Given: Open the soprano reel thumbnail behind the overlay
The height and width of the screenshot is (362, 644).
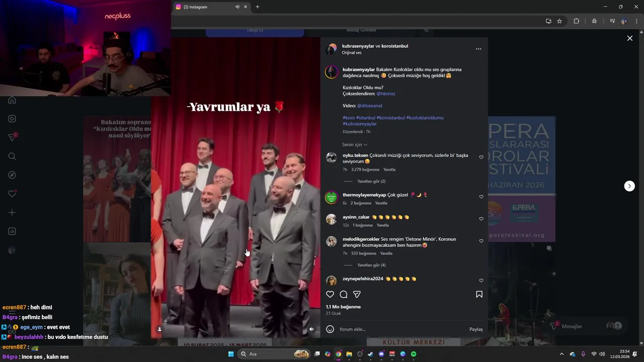Looking at the screenshot, I should (117, 179).
